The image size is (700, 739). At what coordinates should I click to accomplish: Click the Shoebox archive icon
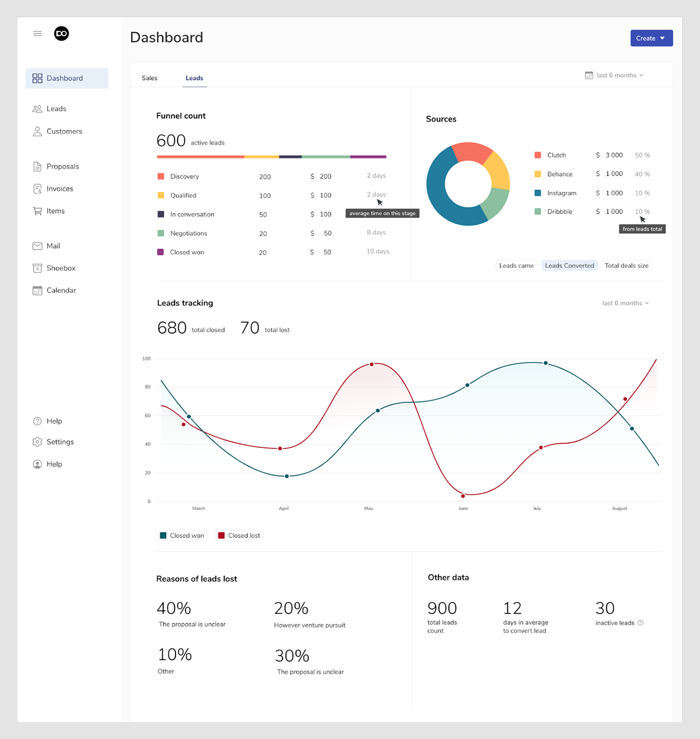click(37, 268)
